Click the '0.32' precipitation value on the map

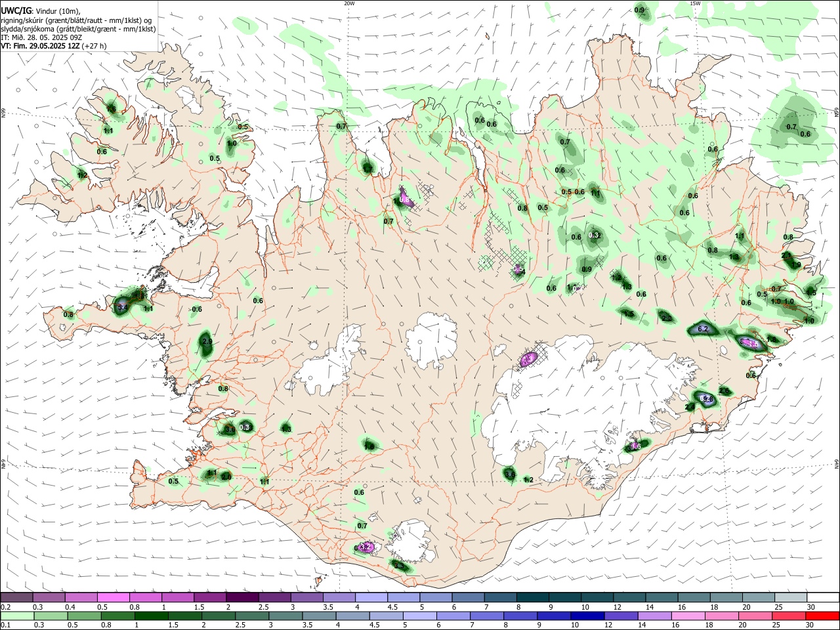click(595, 235)
